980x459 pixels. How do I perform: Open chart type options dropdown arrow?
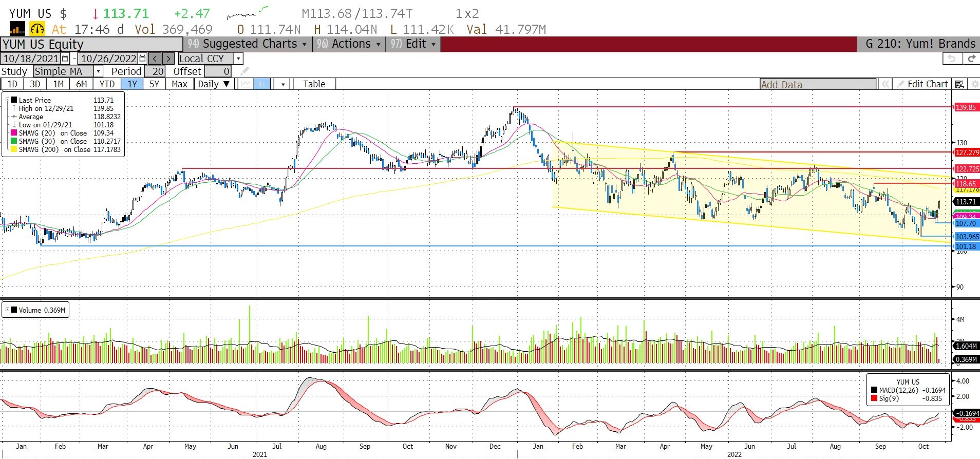click(283, 84)
